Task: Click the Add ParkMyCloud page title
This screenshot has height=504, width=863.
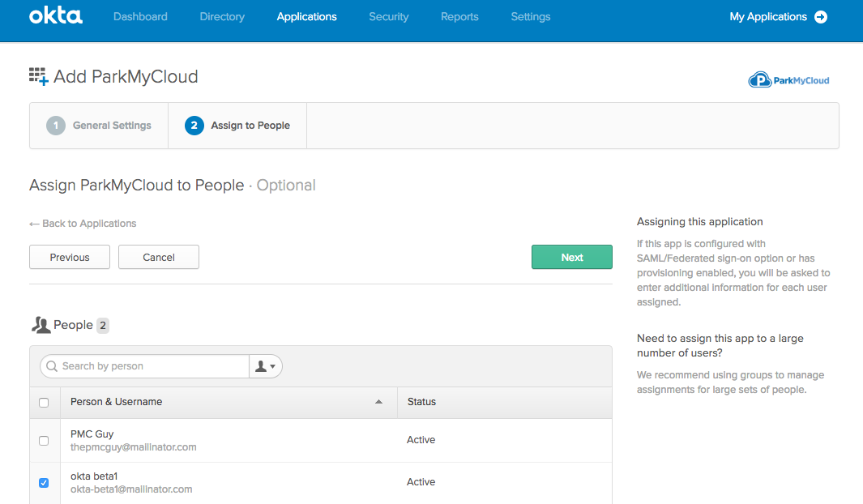Action: [126, 76]
